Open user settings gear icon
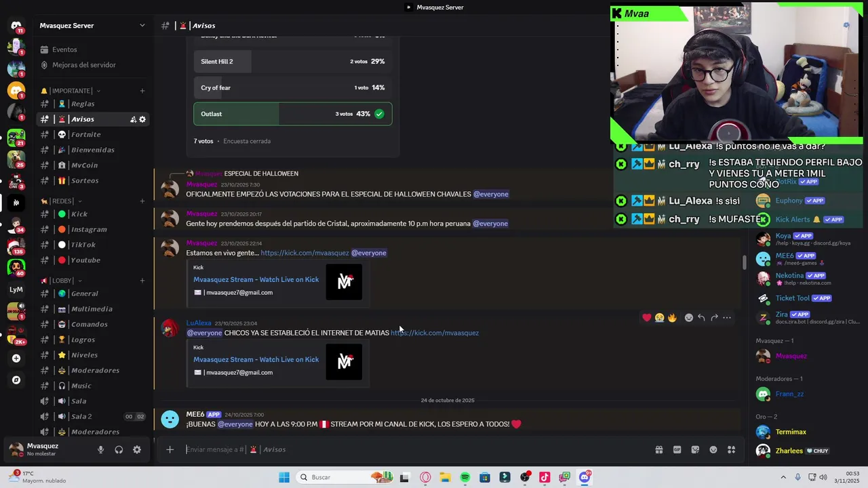This screenshot has width=868, height=488. point(137,449)
